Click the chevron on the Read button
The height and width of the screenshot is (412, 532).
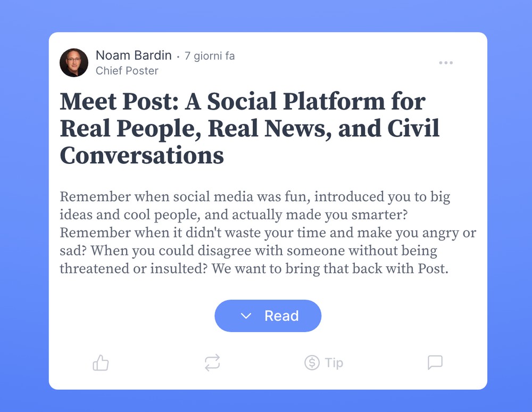click(246, 316)
